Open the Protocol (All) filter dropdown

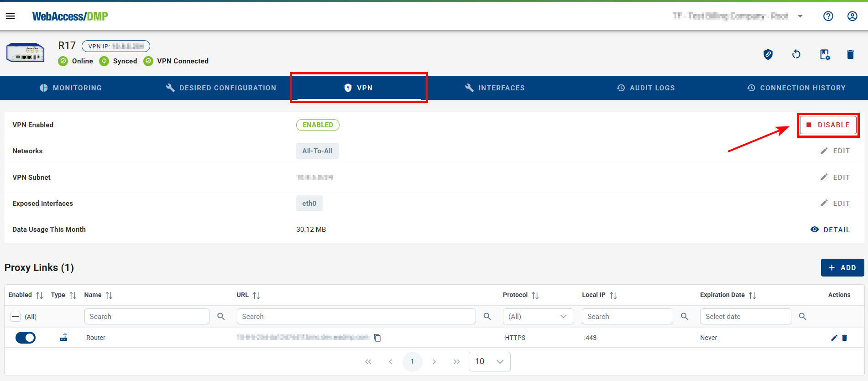point(538,317)
